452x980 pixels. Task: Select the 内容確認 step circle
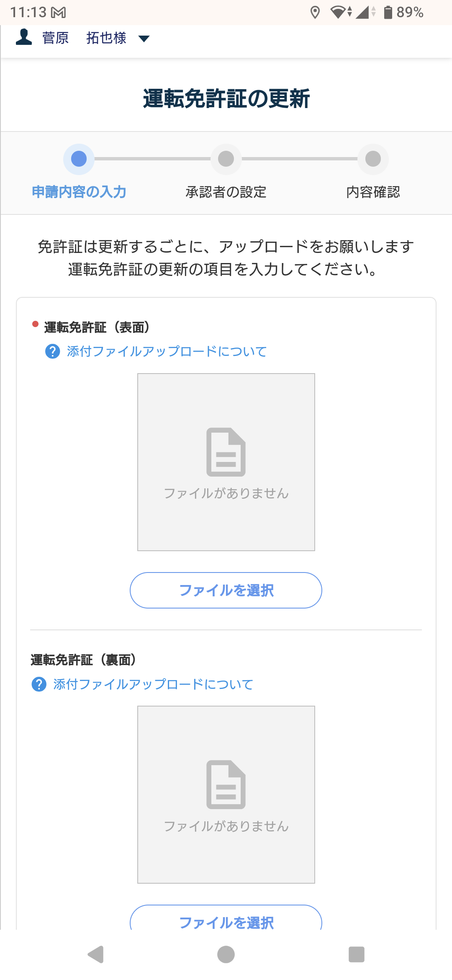tap(373, 159)
